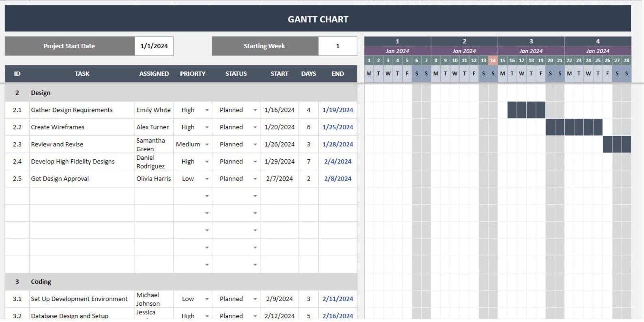Open status dropdown for Set Up Development Environment
Viewport: 644px width, 322px height.
[255, 299]
